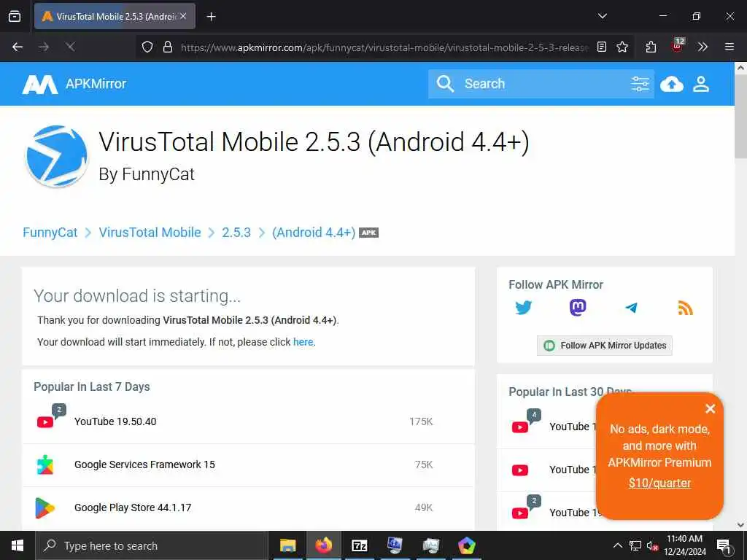Viewport: 747px width, 560px height.
Task: Show more toolbar tools chevron
Action: point(703,47)
